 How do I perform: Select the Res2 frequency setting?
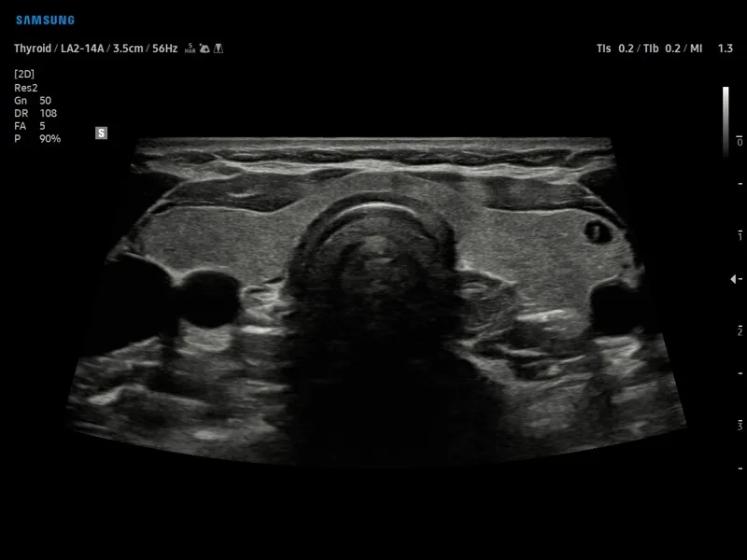26,88
